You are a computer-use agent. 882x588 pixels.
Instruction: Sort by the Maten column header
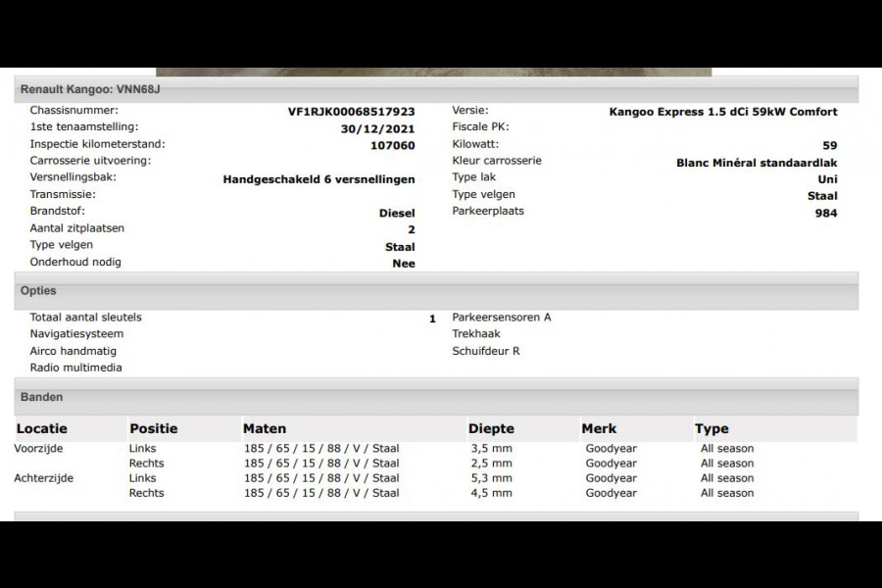[x=265, y=429]
